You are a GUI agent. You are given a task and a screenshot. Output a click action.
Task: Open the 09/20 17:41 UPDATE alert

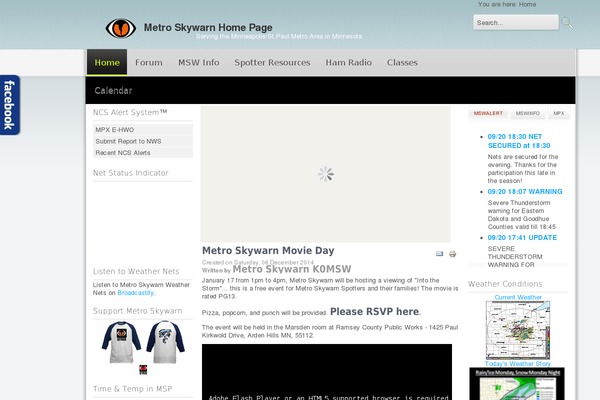[522, 237]
